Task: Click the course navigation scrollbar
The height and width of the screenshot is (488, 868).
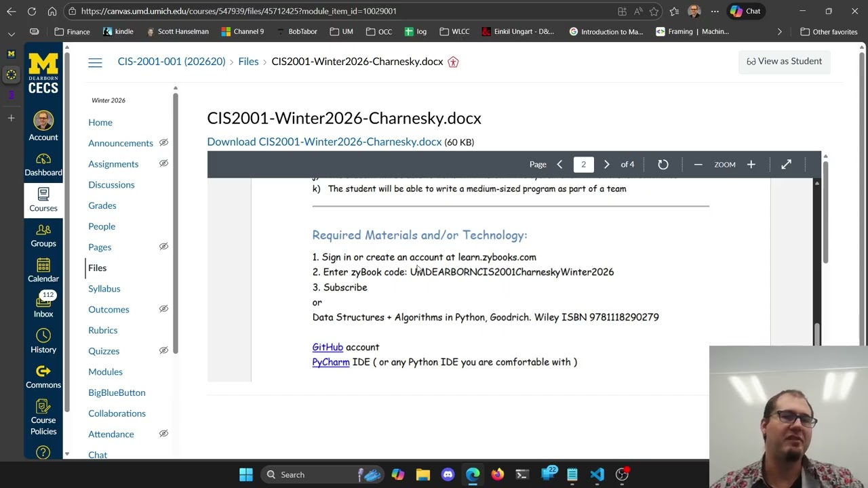Action: [176, 222]
